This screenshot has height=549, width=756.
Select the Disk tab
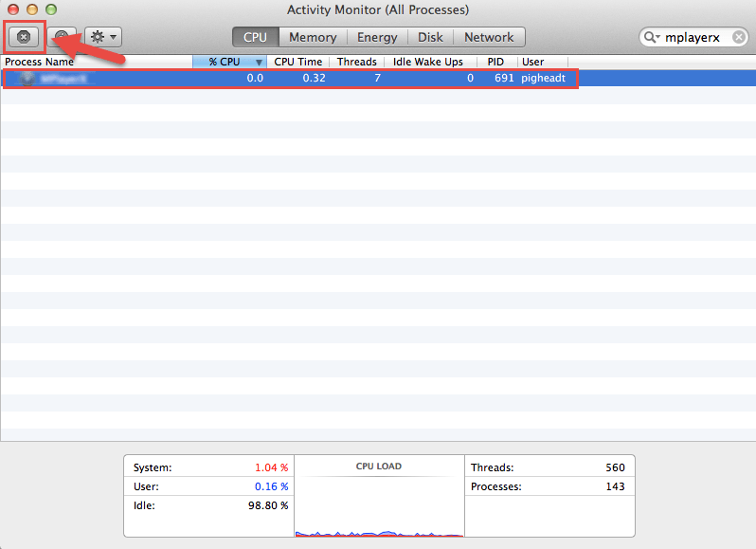point(430,37)
